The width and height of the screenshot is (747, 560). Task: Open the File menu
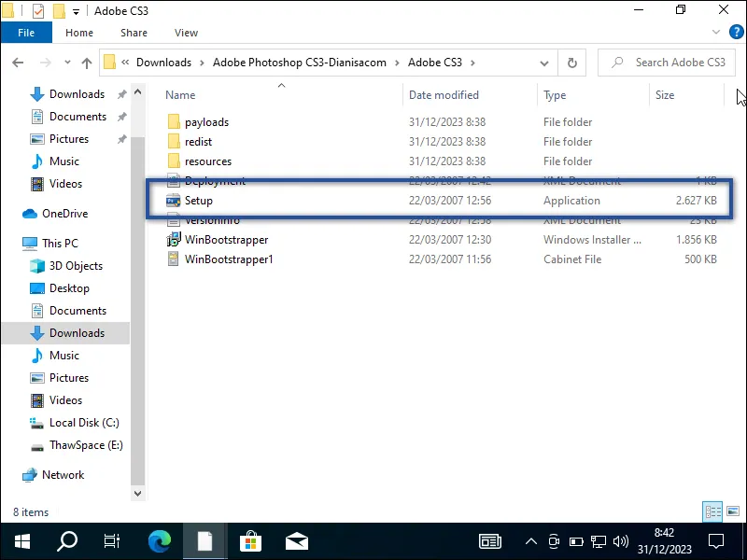26,32
